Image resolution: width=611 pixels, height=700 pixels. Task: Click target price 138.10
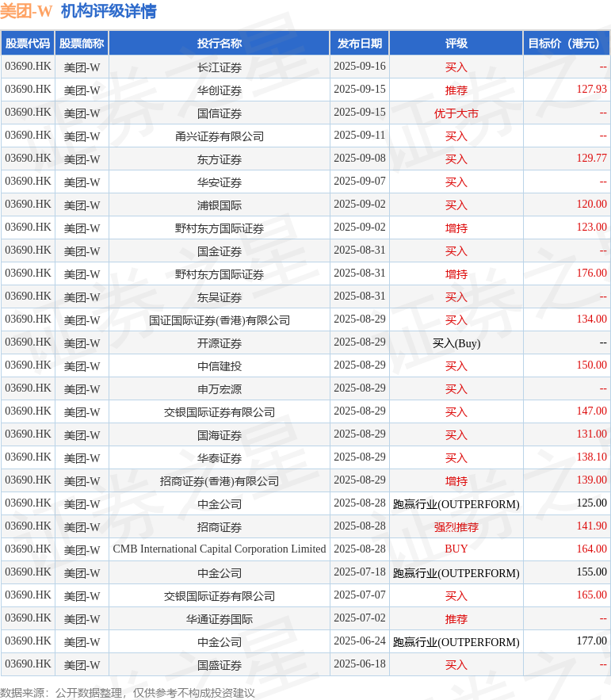pyautogui.click(x=591, y=457)
